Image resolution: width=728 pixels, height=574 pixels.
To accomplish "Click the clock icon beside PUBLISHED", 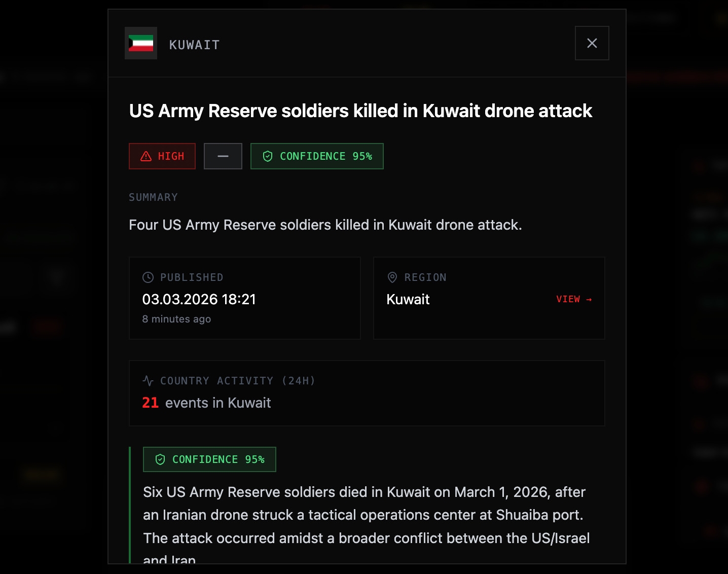I will (148, 277).
